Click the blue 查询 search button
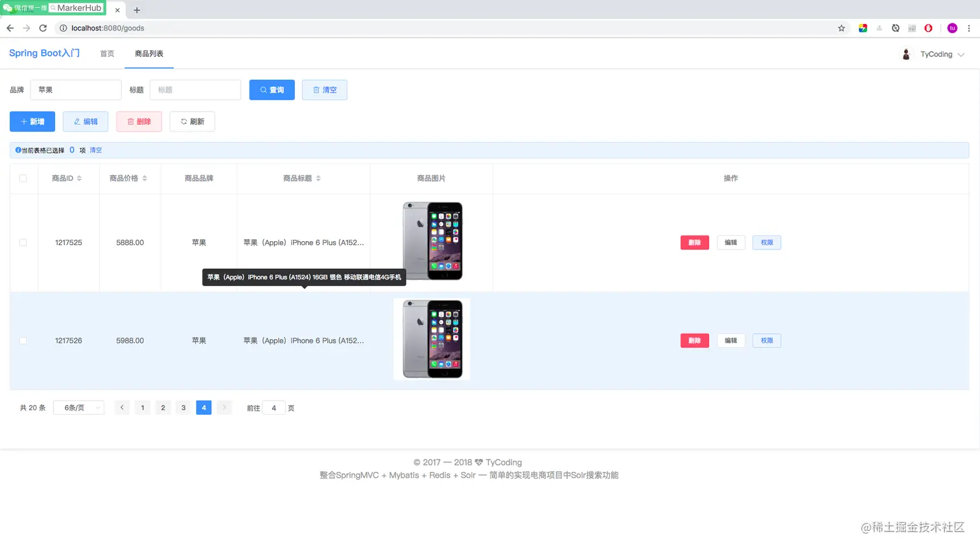Image resolution: width=980 pixels, height=549 pixels. (x=272, y=90)
